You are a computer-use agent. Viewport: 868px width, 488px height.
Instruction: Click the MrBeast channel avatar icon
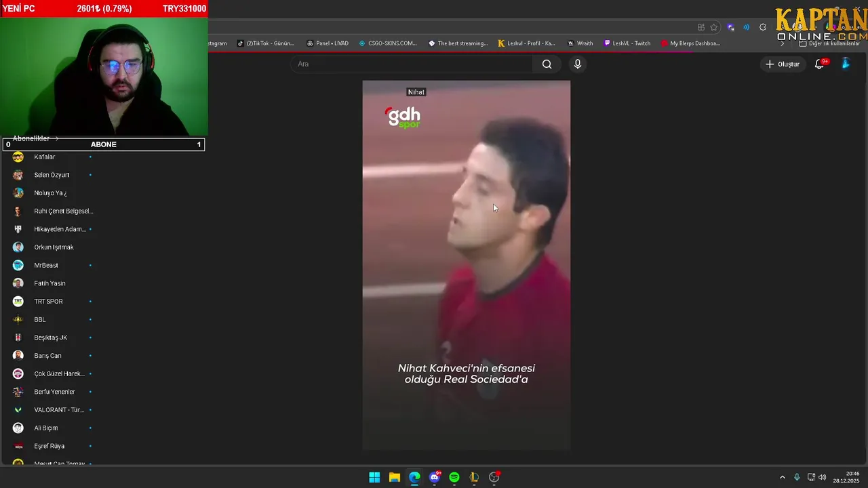[x=18, y=265]
